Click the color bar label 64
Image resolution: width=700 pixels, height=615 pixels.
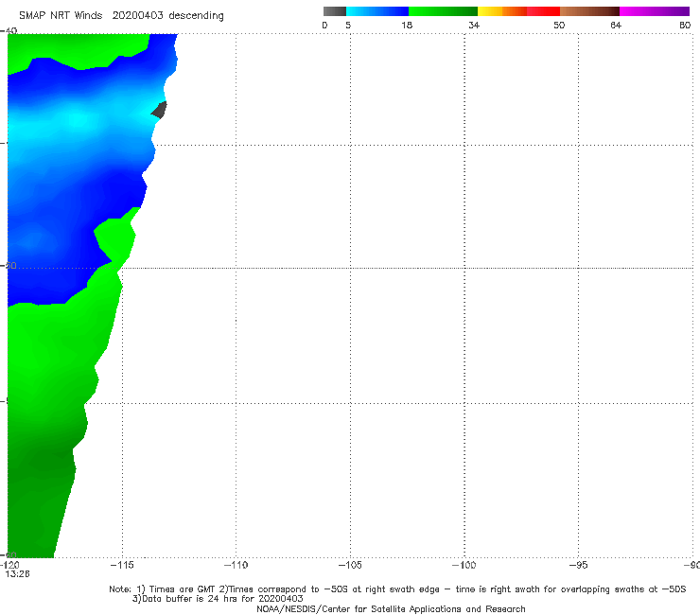pyautogui.click(x=616, y=26)
